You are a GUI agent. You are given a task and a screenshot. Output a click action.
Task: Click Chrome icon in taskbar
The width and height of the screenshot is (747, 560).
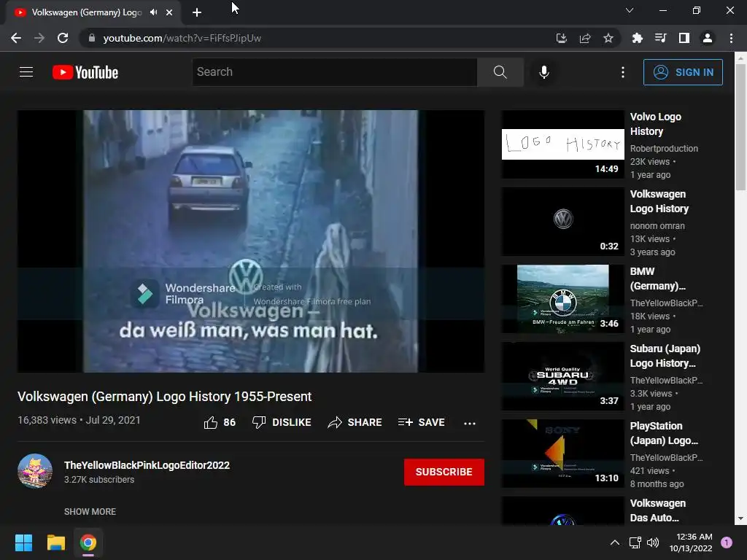tap(88, 542)
